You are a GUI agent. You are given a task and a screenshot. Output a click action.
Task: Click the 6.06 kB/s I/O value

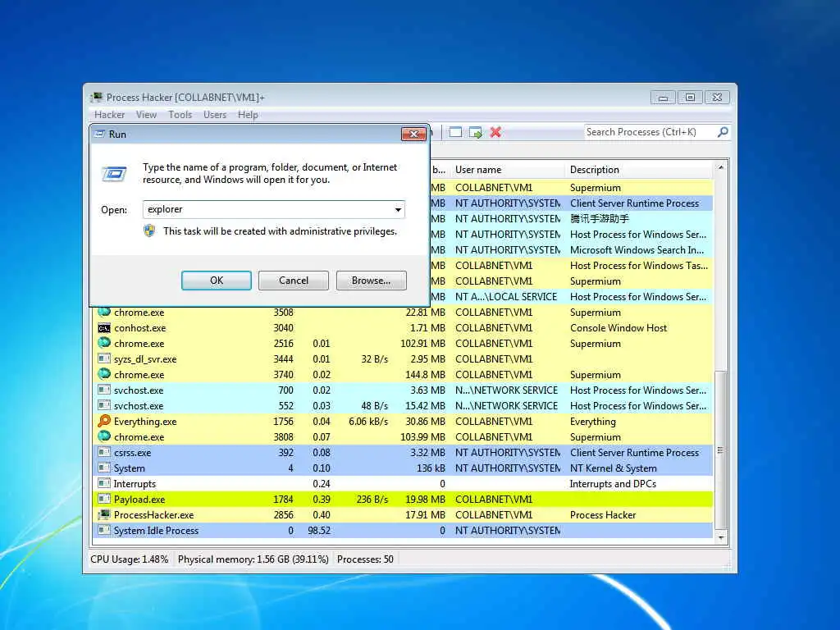click(368, 421)
